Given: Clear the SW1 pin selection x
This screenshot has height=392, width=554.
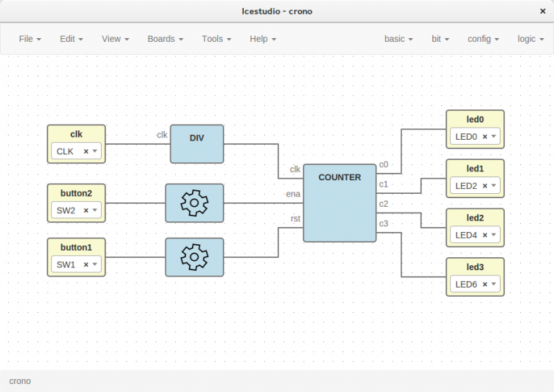Looking at the screenshot, I should [86, 264].
